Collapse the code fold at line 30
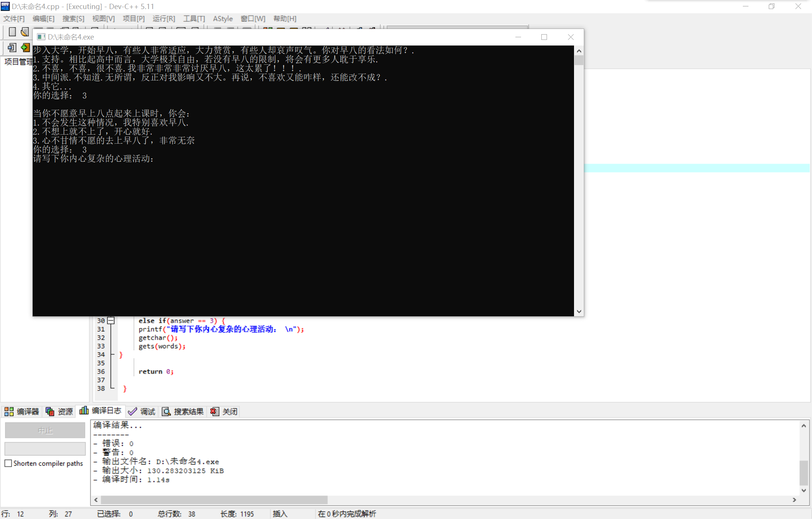 (111, 320)
